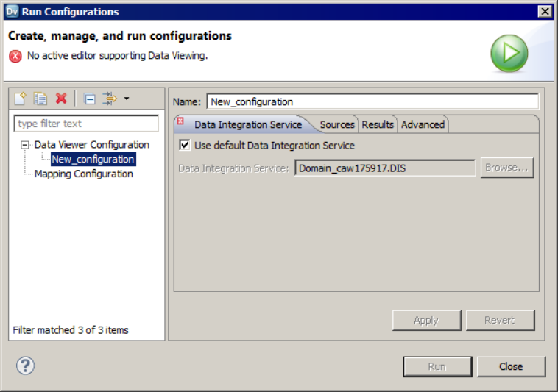Focus the type filter text box
This screenshot has height=392, width=558.
coord(87,124)
